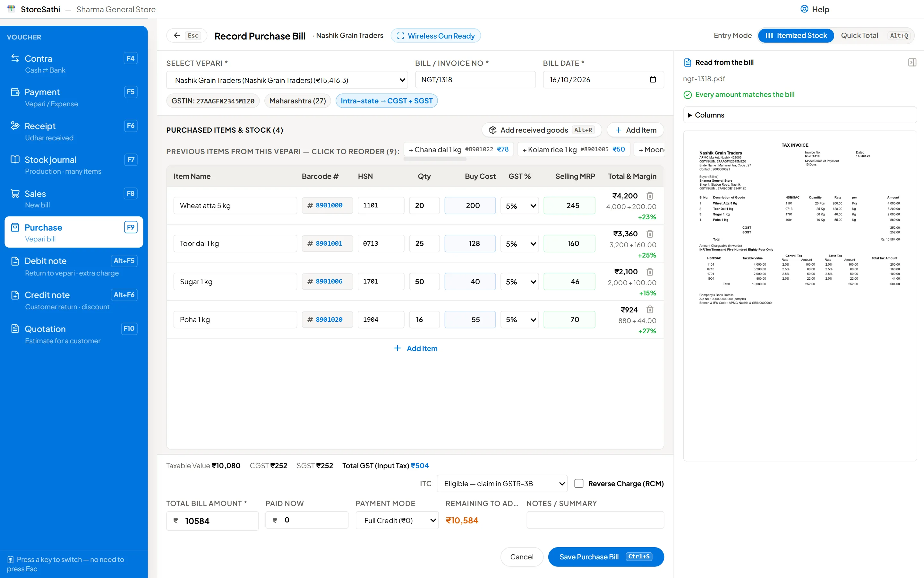Delete the Wheat atta 5 kg row

click(649, 196)
